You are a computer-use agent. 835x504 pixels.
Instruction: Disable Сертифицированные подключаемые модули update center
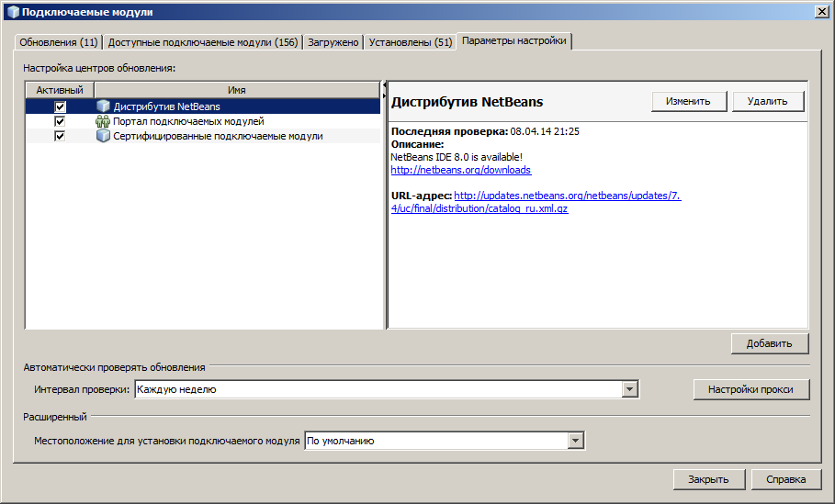click(60, 136)
